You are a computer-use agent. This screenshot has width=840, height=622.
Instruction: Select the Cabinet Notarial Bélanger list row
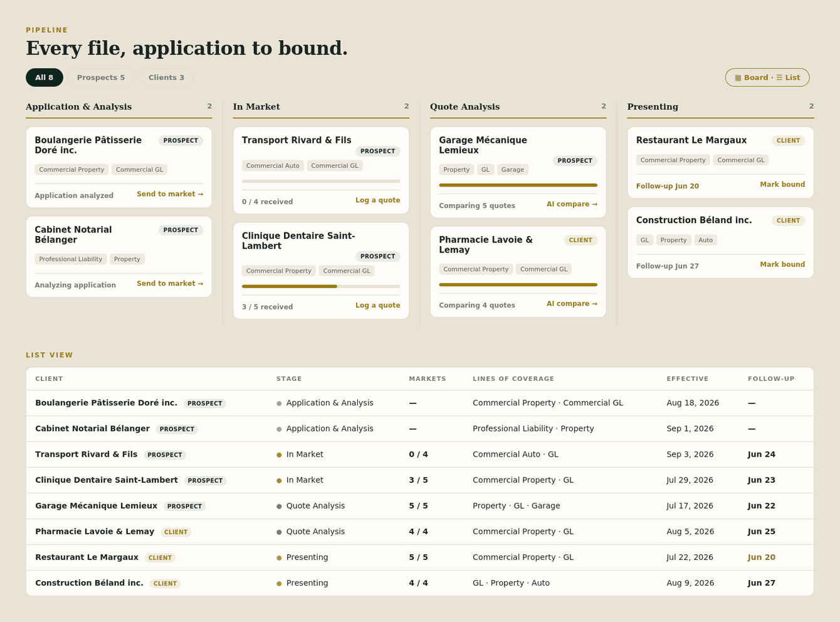pos(420,429)
